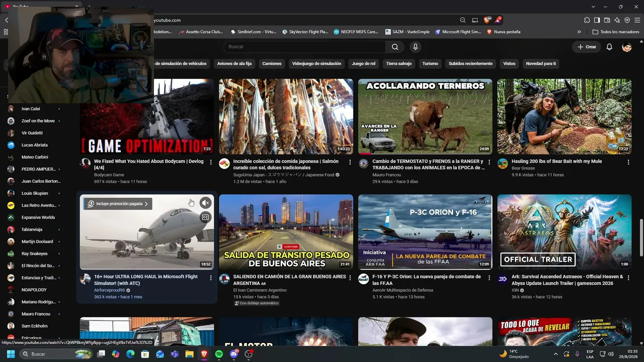Open the Brave main hamburger menu
Image resolution: width=644 pixels, height=362 pixels.
[x=637, y=20]
